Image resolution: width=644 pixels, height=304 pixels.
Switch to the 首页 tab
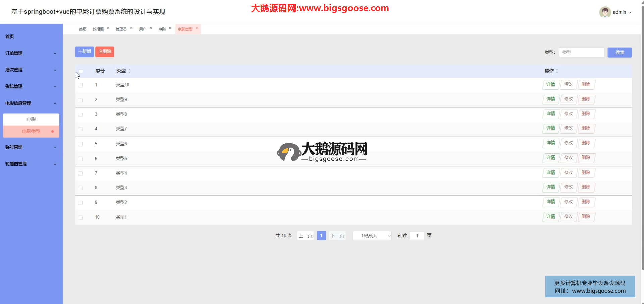click(x=83, y=29)
